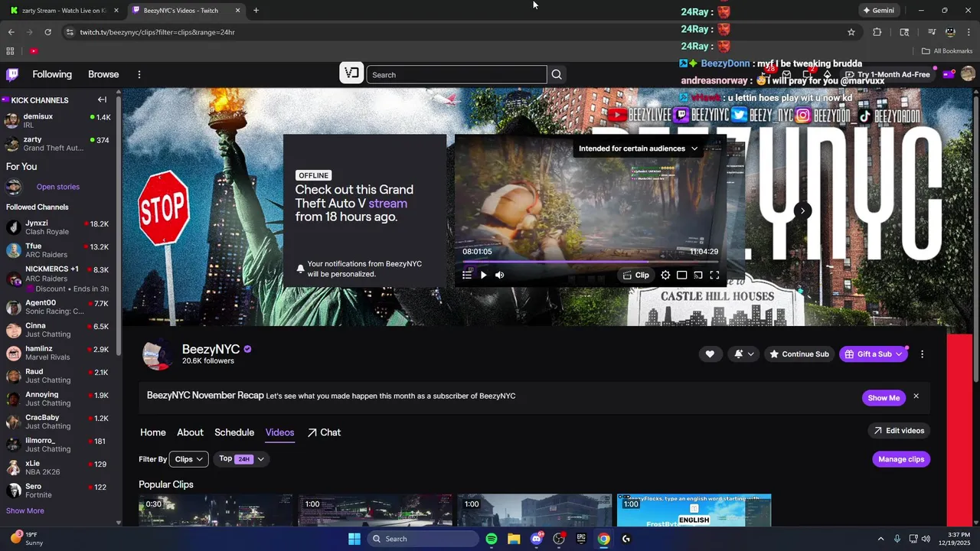Click Try 1-Month Ad-Free button
The height and width of the screenshot is (551, 980).
tap(887, 74)
